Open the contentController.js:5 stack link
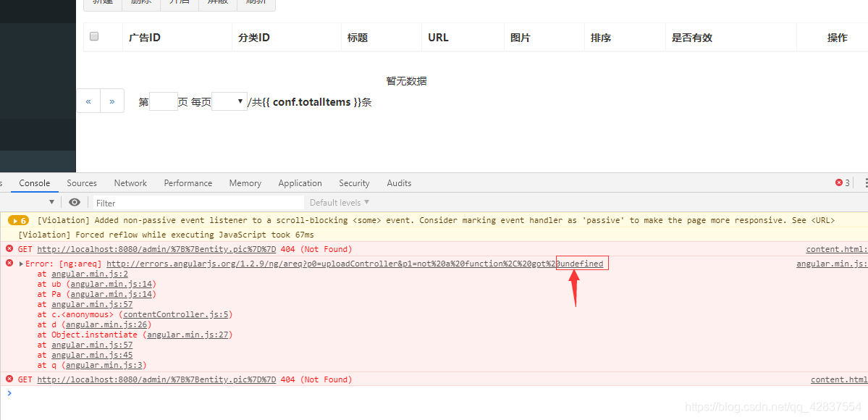 [176, 314]
